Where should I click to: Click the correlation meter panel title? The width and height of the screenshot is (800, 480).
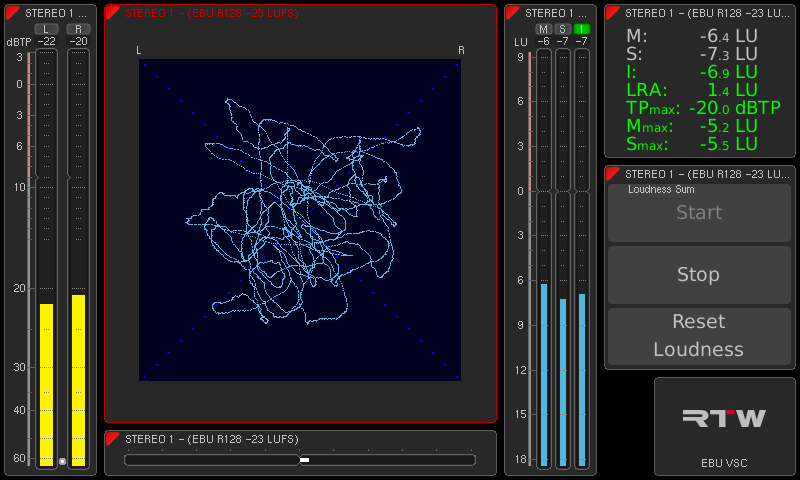point(212,439)
